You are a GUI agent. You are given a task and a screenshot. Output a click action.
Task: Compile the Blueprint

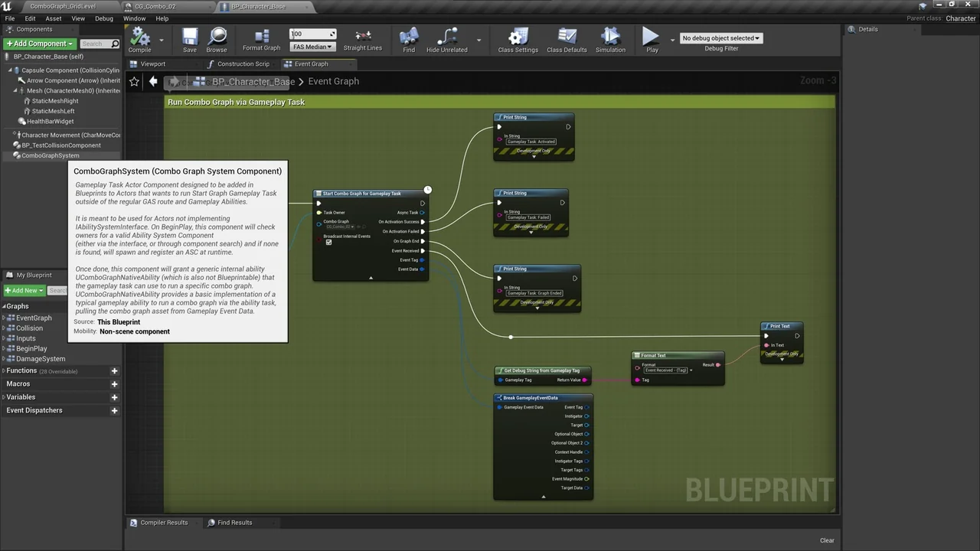pos(139,40)
